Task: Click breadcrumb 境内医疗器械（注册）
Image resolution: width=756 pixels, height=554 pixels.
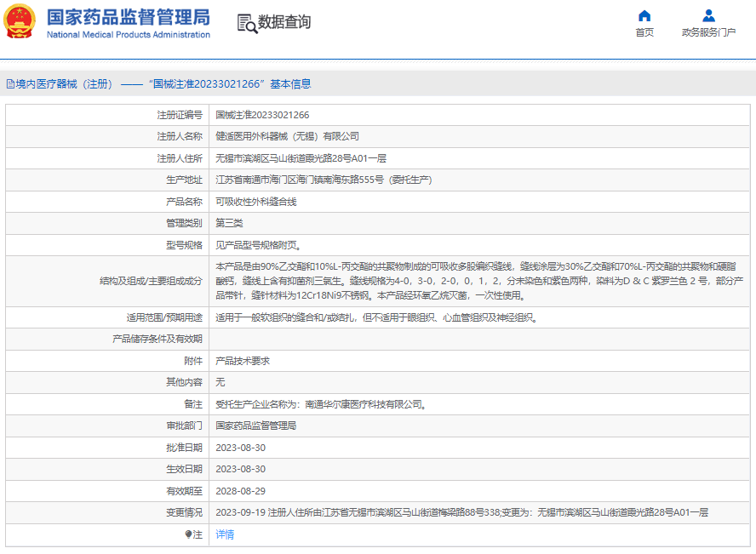Action: click(64, 84)
